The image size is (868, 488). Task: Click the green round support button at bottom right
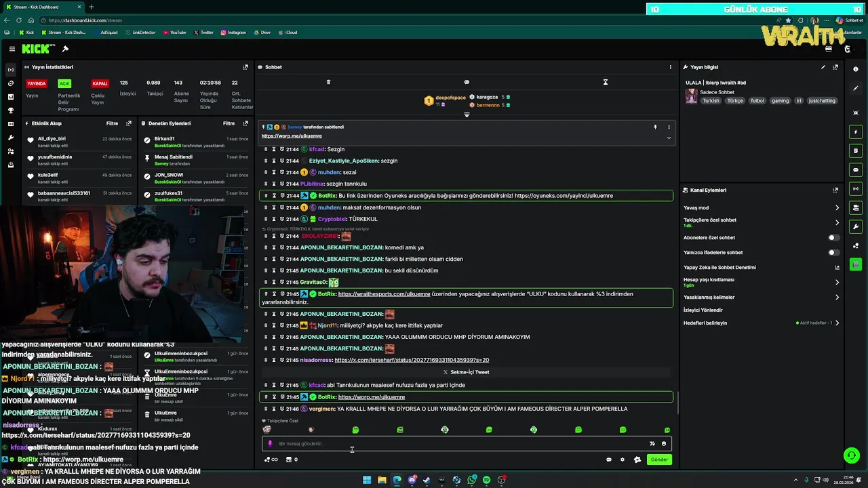pyautogui.click(x=851, y=455)
